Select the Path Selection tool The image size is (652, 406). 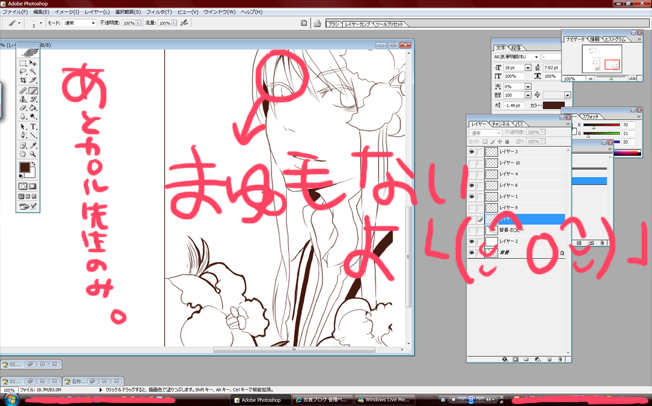[x=23, y=126]
